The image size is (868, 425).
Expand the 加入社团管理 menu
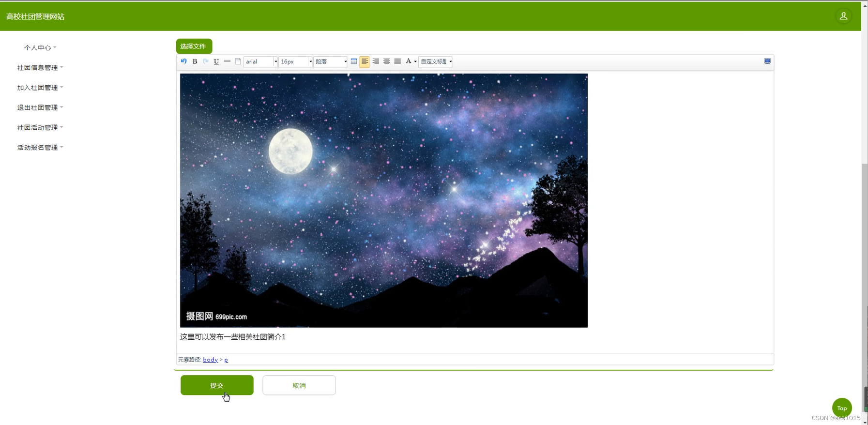point(40,87)
